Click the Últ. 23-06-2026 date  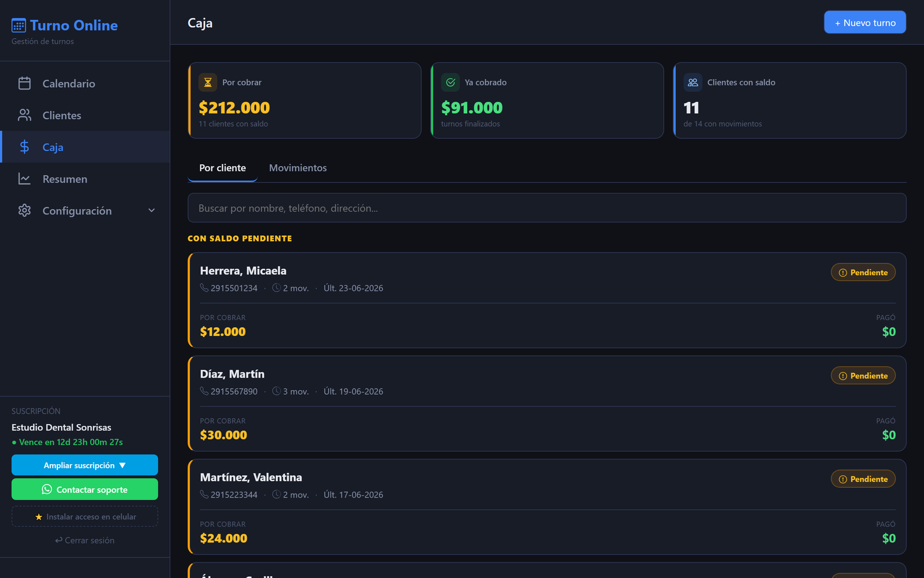tap(353, 288)
